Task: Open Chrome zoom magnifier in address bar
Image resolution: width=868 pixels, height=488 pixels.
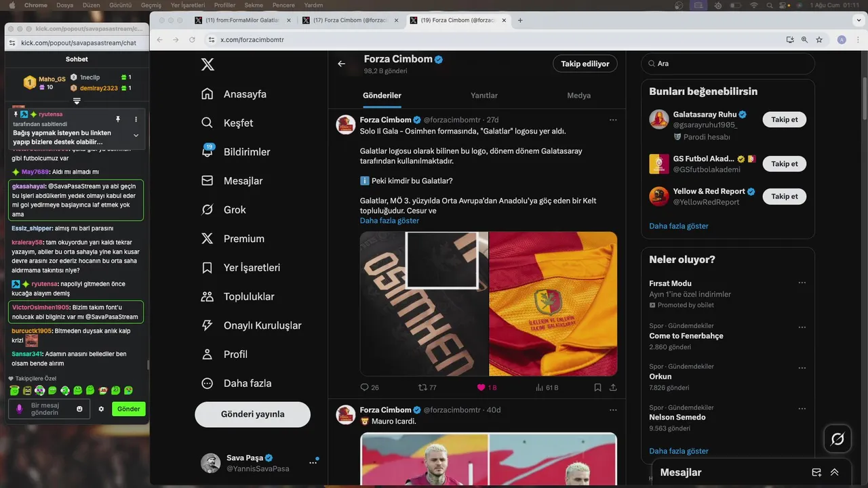Action: pyautogui.click(x=804, y=40)
